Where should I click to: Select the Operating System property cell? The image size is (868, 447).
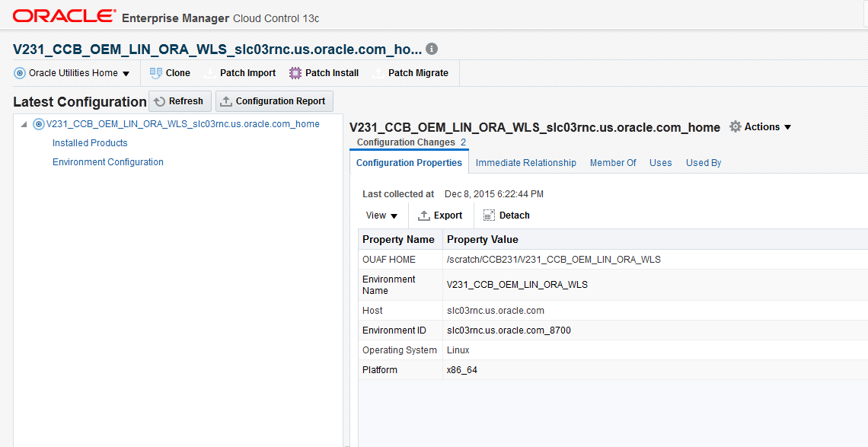[400, 350]
